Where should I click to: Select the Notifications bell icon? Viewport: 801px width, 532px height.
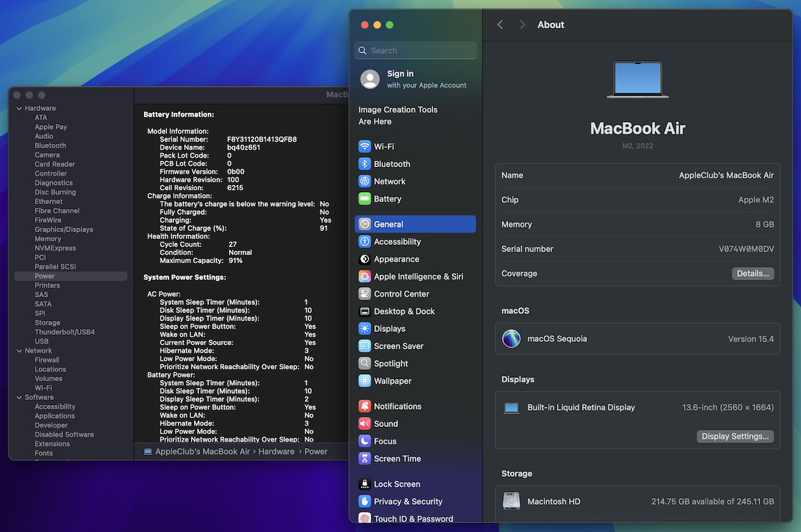pyautogui.click(x=365, y=406)
